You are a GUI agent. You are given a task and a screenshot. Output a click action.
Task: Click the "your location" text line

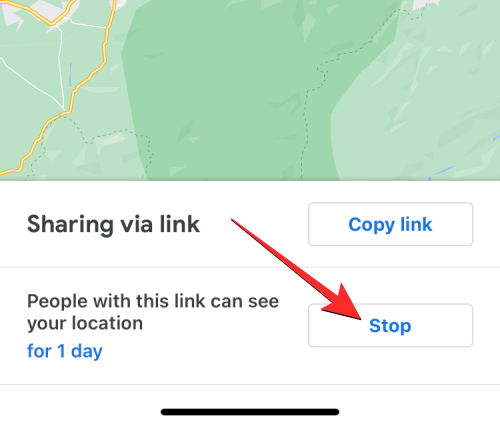[85, 323]
